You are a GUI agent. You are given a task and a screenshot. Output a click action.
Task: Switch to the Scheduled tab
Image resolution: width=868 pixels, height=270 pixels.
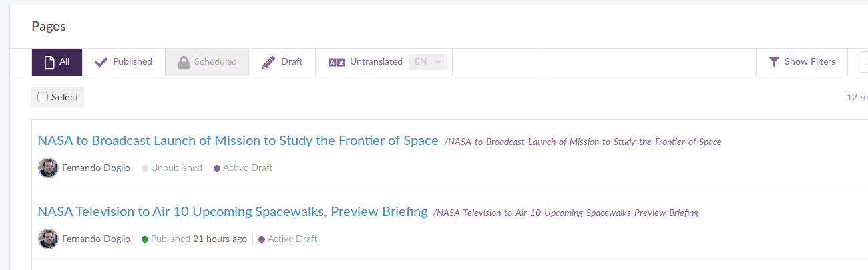pos(208,62)
